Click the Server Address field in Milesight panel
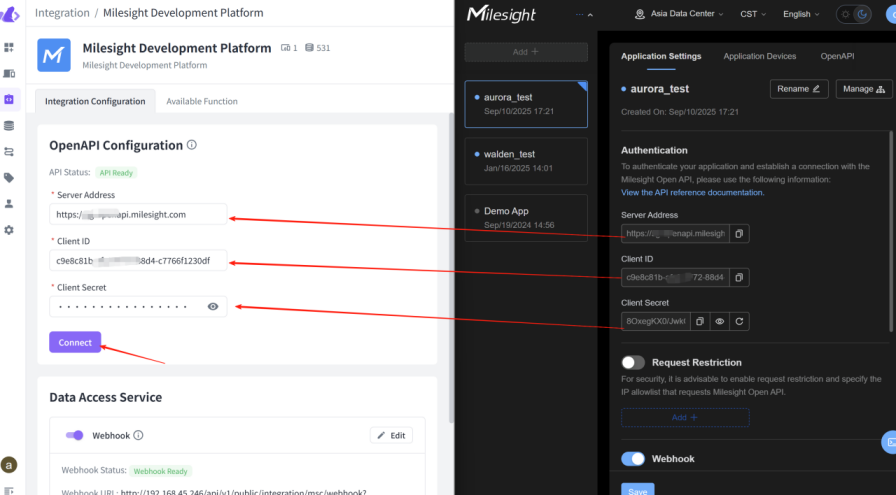This screenshot has height=495, width=896. point(675,234)
